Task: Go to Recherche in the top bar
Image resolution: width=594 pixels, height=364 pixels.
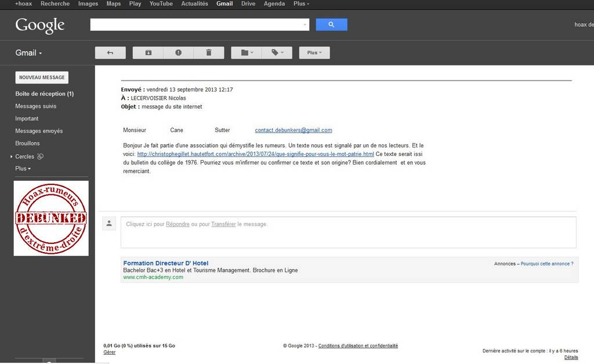Action: 55,4
